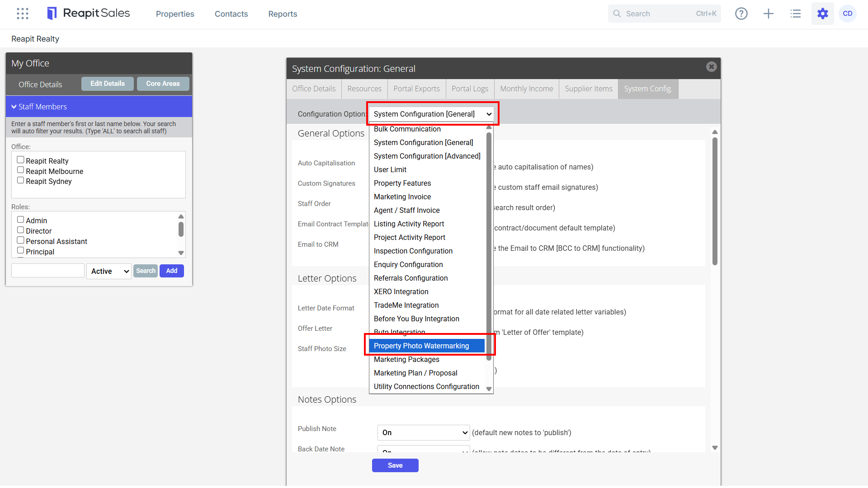
Task: Click the Reapit Sales logo icon
Action: 52,14
